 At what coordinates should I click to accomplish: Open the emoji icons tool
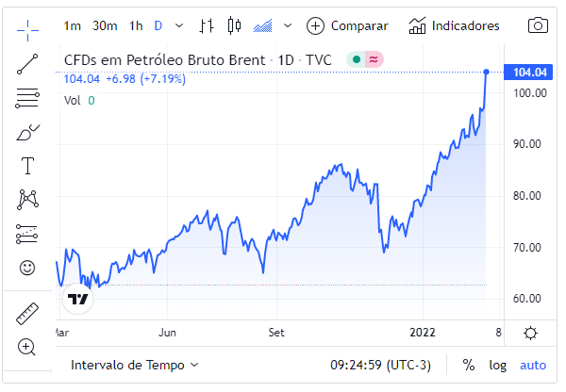[27, 268]
